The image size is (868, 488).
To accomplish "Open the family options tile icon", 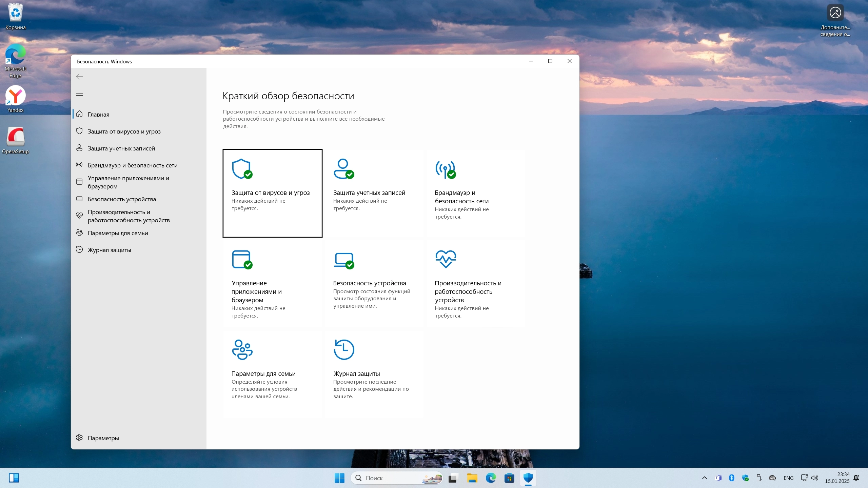I will coord(242,349).
